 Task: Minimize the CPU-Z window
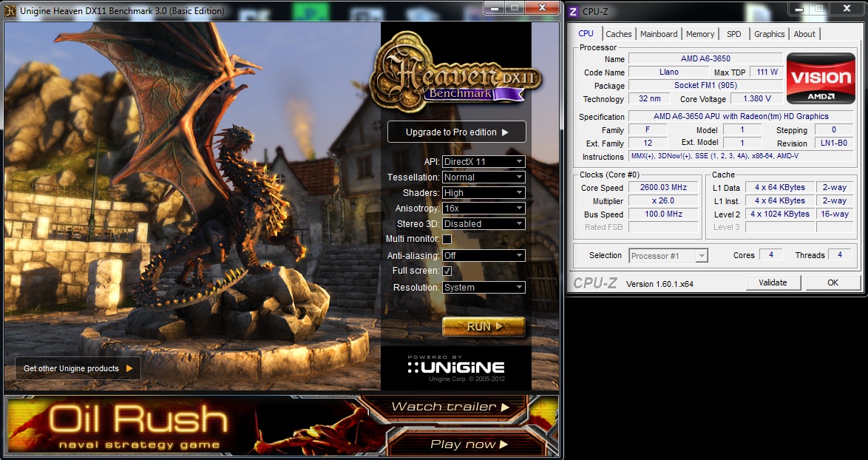799,8
